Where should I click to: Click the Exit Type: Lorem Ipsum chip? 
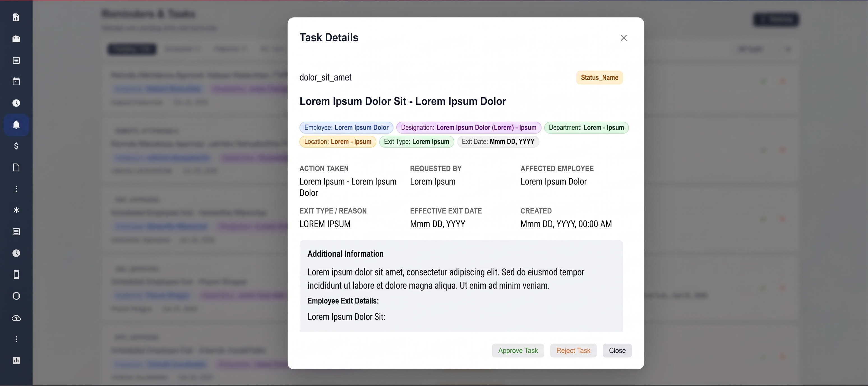[x=417, y=142]
